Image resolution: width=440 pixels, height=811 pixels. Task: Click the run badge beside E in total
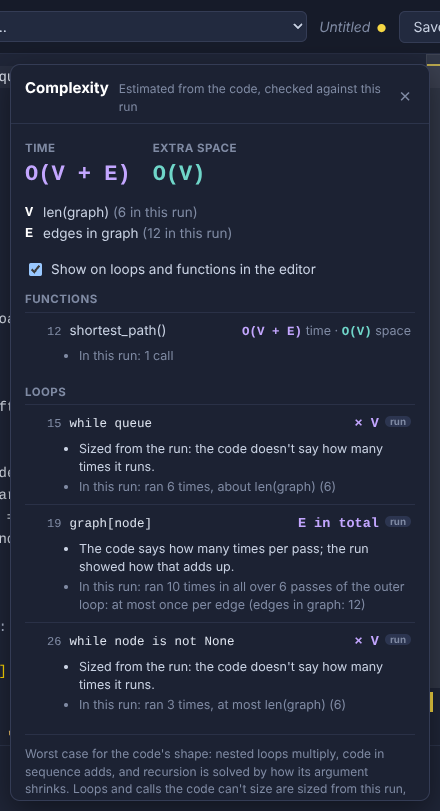coord(398,522)
